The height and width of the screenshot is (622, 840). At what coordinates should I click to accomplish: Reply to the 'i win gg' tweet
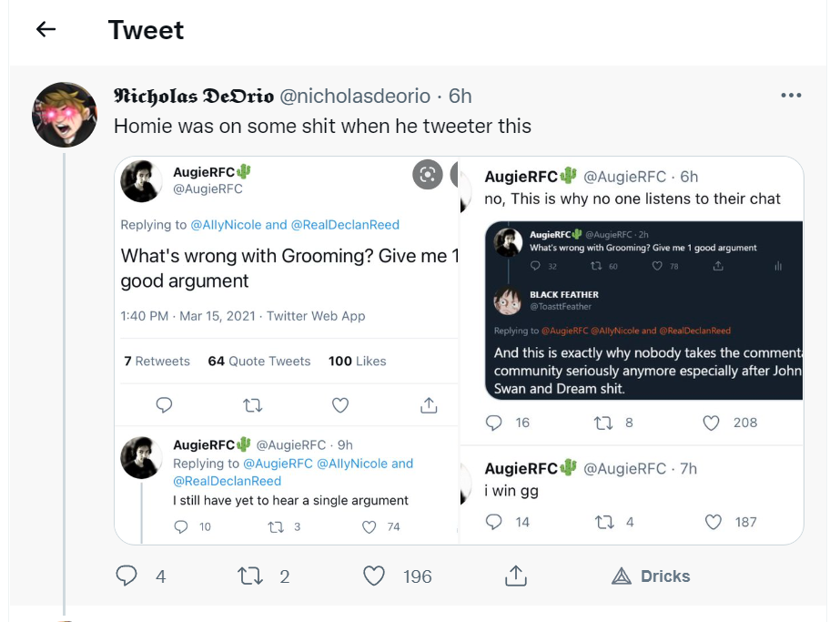(x=493, y=522)
